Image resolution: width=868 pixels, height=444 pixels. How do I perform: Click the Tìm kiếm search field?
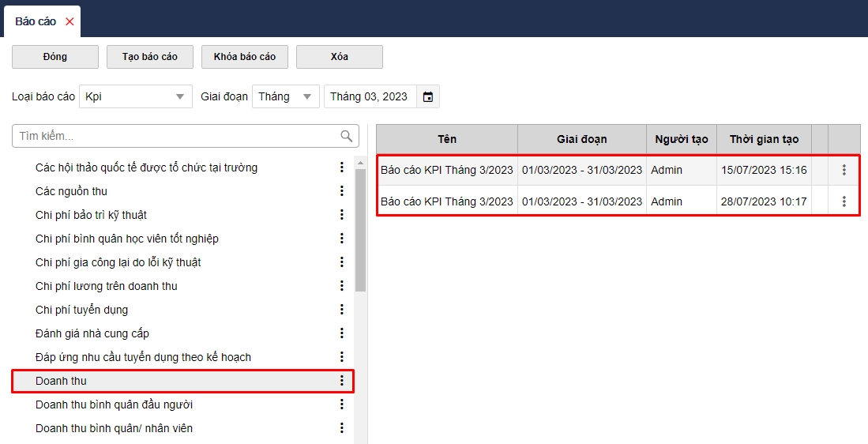tap(174, 136)
